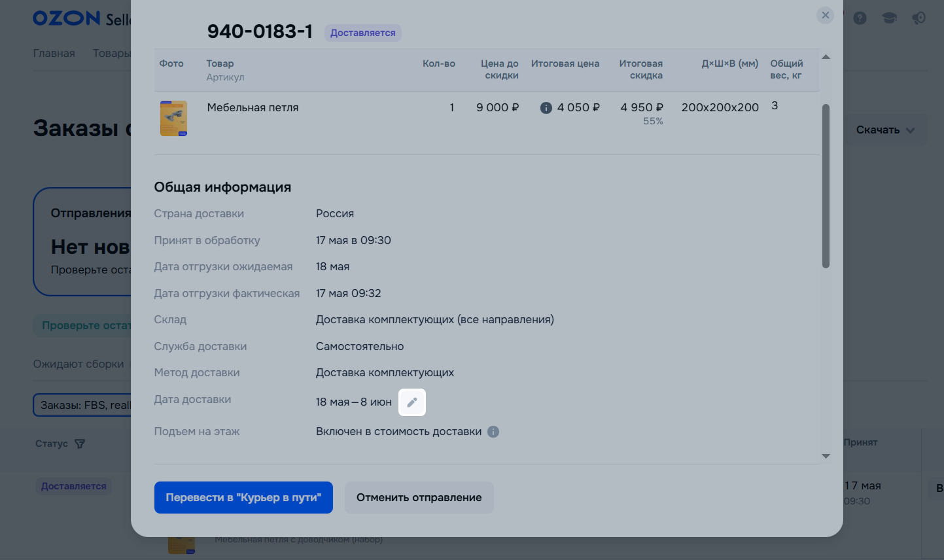Click the Статус column filter icon
Image resolution: width=944 pixels, height=560 pixels.
[x=80, y=444]
